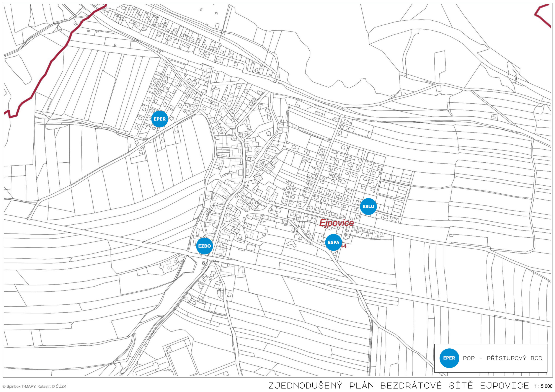Click the EPER access point marker on map

(160, 119)
